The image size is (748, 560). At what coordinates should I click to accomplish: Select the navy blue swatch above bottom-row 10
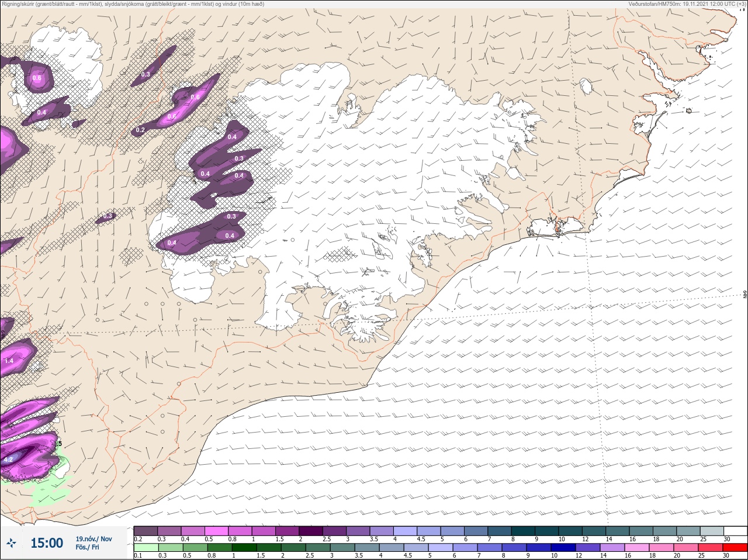coord(563,548)
